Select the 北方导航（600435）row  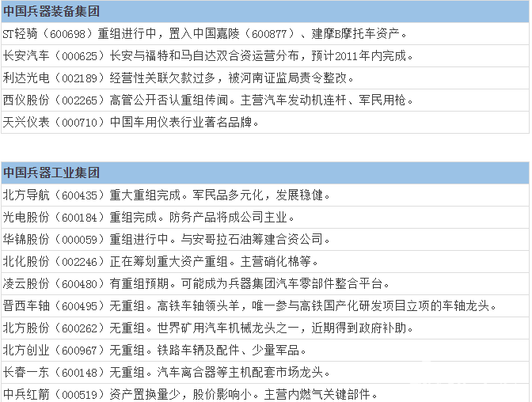click(x=48, y=195)
